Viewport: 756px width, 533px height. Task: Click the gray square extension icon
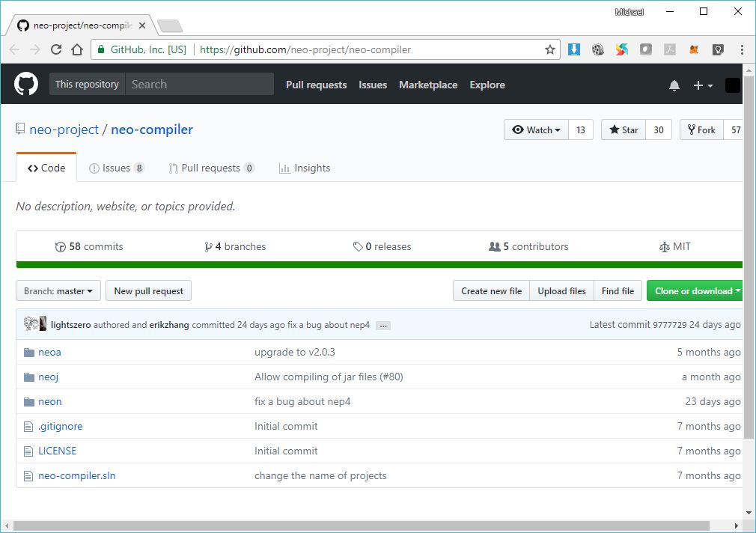tap(645, 49)
